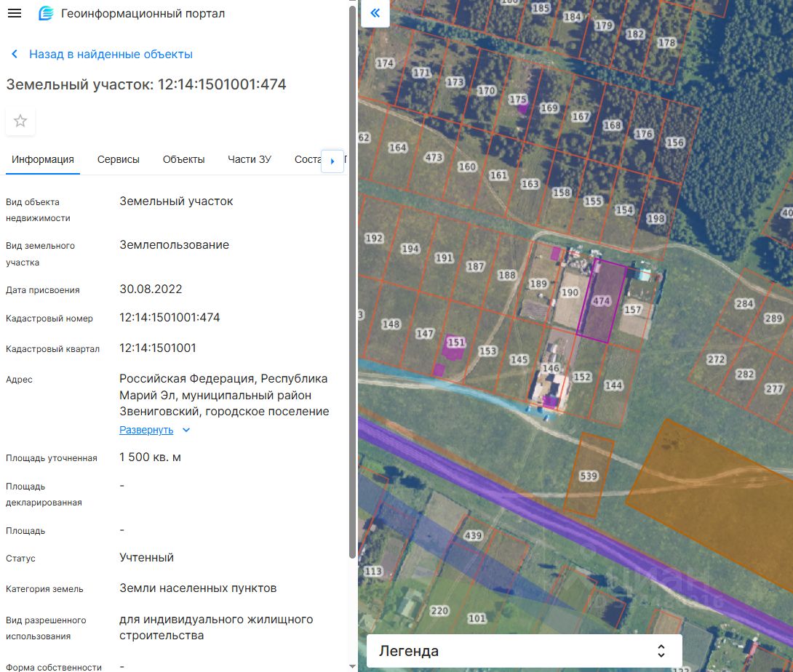Viewport: 793px width, 672px height.
Task: Click cadastral quarter value 12:14:1501001
Action: pyautogui.click(x=158, y=348)
